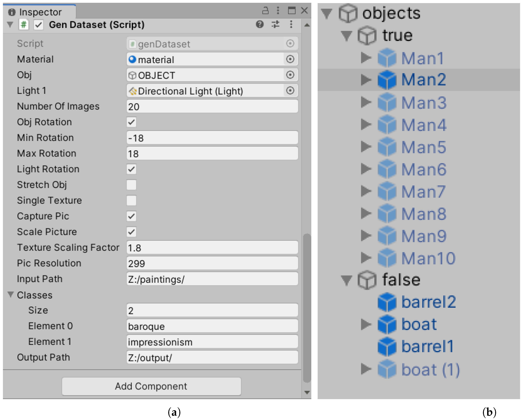
Task: Enable the Single Texture checkbox
Action: [x=131, y=200]
